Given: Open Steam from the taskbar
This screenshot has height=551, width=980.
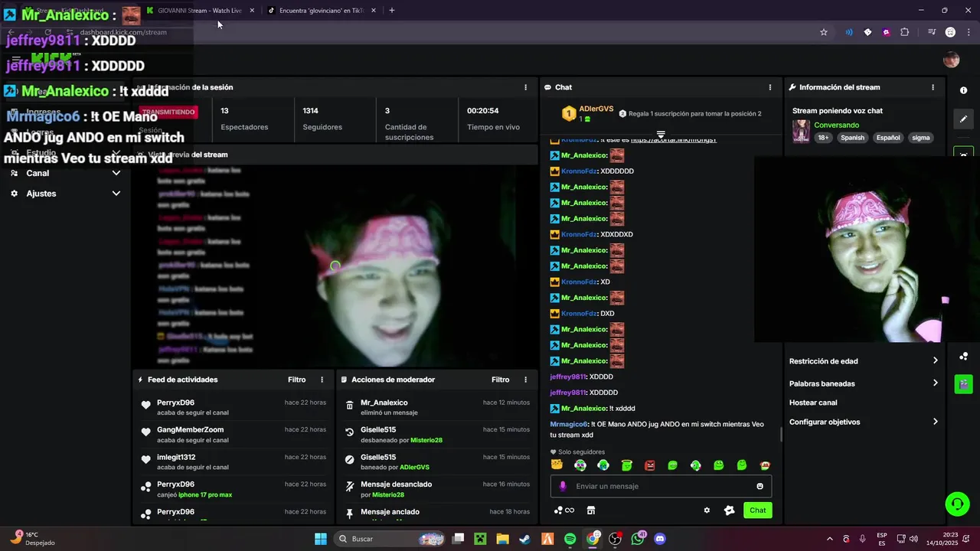Looking at the screenshot, I should (524, 539).
